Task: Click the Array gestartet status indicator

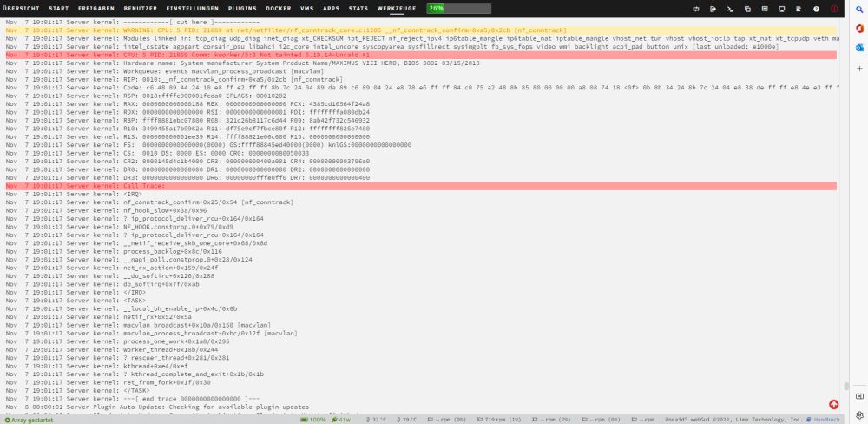Action: 29,420
